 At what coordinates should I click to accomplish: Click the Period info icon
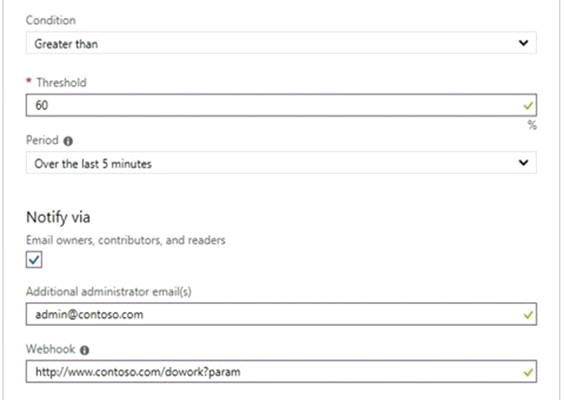(68, 141)
